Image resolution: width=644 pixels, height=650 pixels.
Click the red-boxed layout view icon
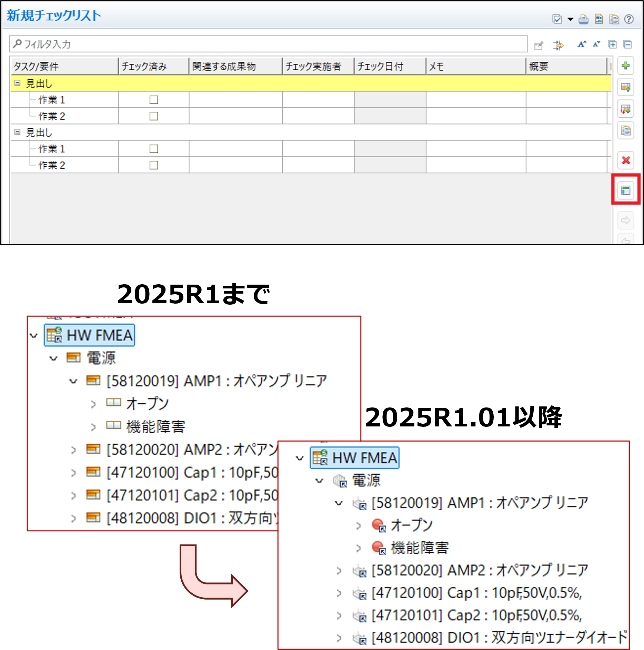[626, 190]
